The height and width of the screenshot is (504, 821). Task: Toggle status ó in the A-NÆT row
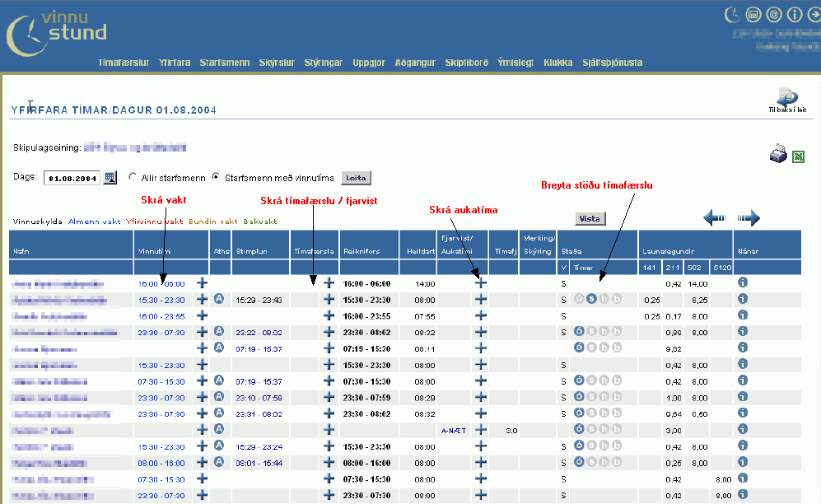[x=579, y=429]
